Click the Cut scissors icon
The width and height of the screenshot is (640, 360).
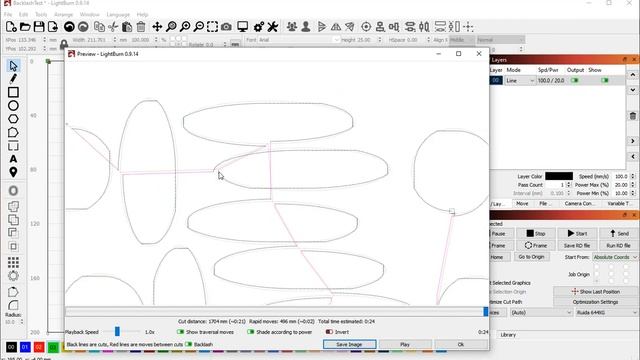pyautogui.click(x=113, y=27)
